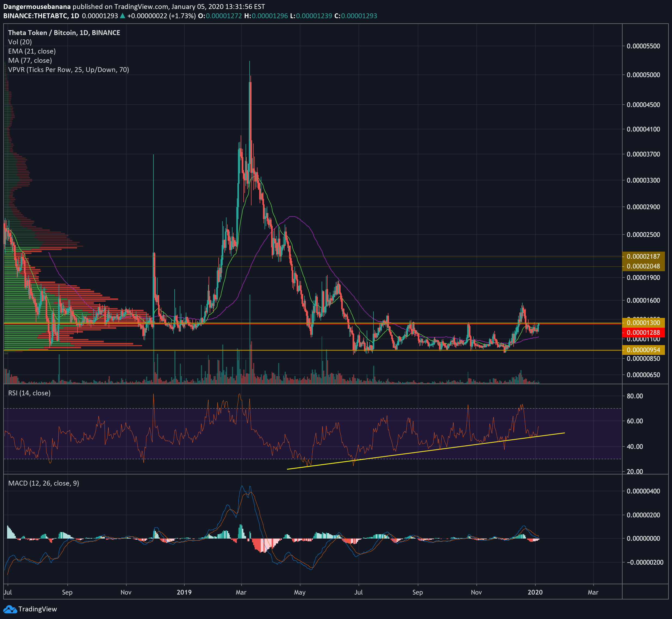Click the 0.00000954 support price label
Image resolution: width=672 pixels, height=619 pixels.
(x=643, y=350)
